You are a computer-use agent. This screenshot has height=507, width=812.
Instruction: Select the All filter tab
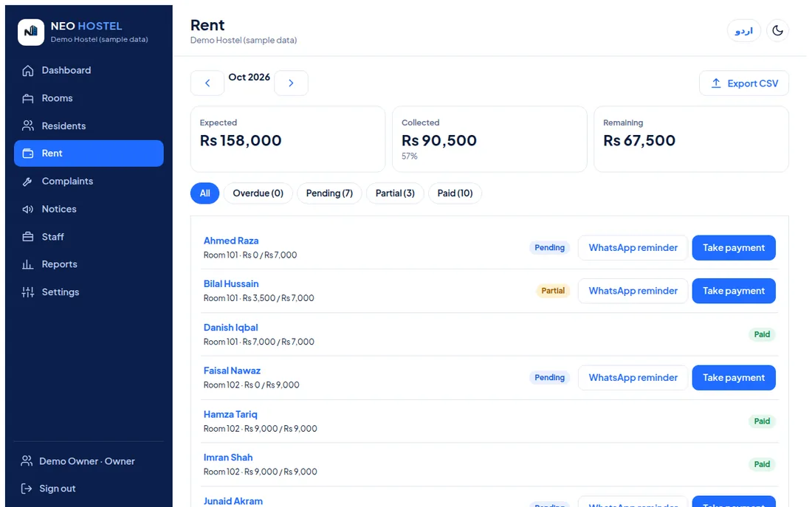[x=204, y=193]
